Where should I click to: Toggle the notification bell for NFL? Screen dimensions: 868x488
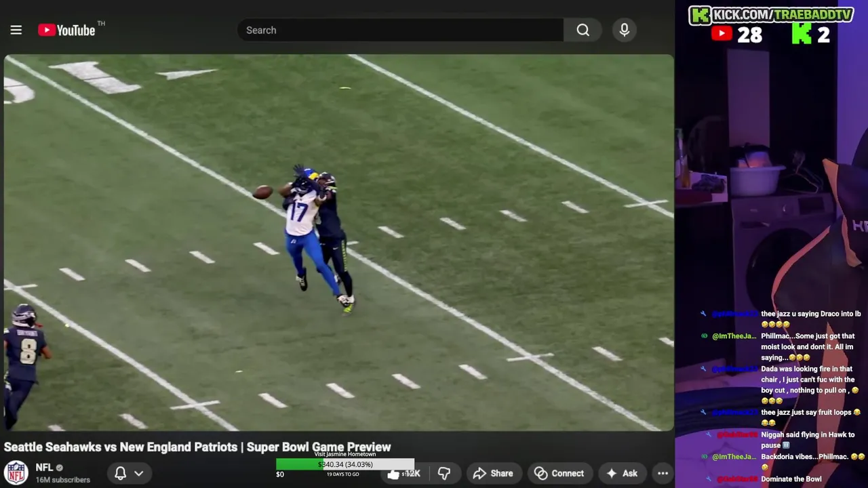(120, 473)
